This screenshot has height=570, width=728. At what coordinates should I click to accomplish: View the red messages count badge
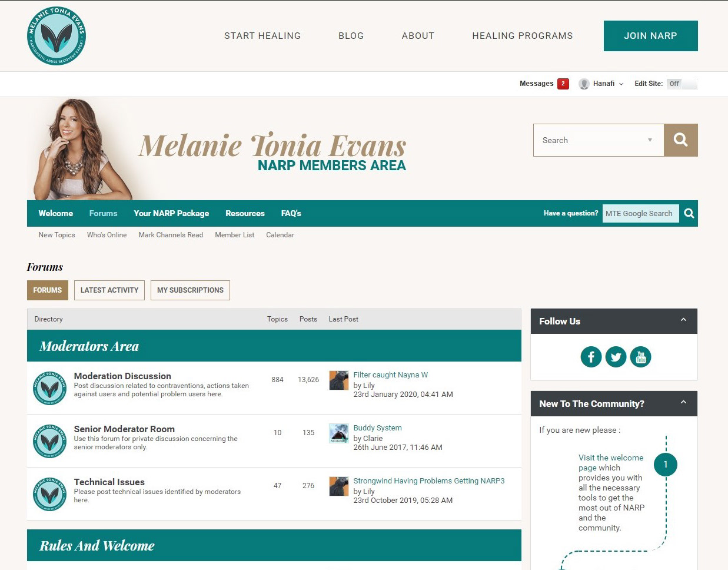click(x=563, y=84)
